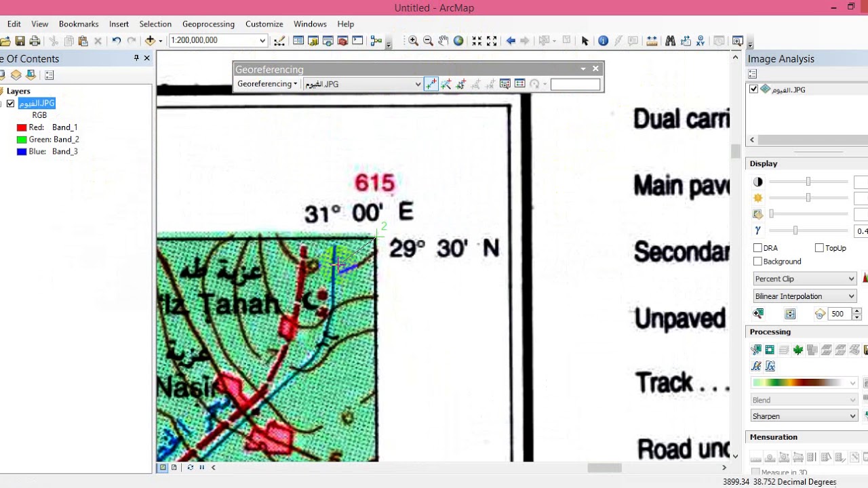This screenshot has height=488, width=868.
Task: Click Fixed Zoom Out arrows
Action: click(492, 41)
